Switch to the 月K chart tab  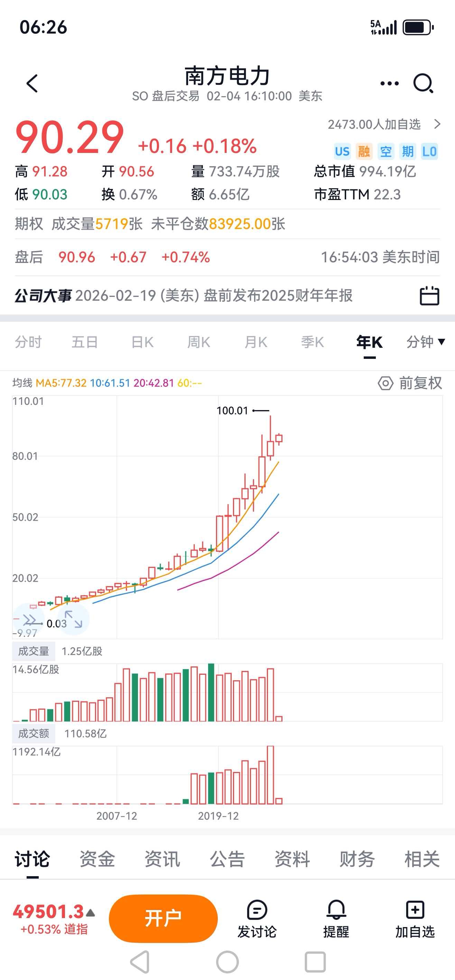point(256,342)
